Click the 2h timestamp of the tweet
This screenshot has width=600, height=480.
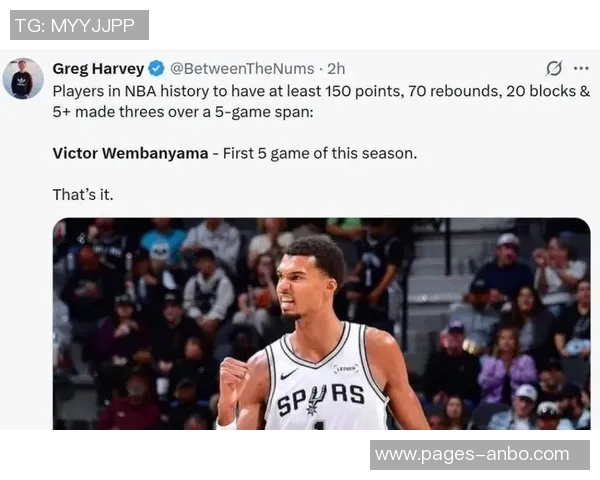[336, 69]
